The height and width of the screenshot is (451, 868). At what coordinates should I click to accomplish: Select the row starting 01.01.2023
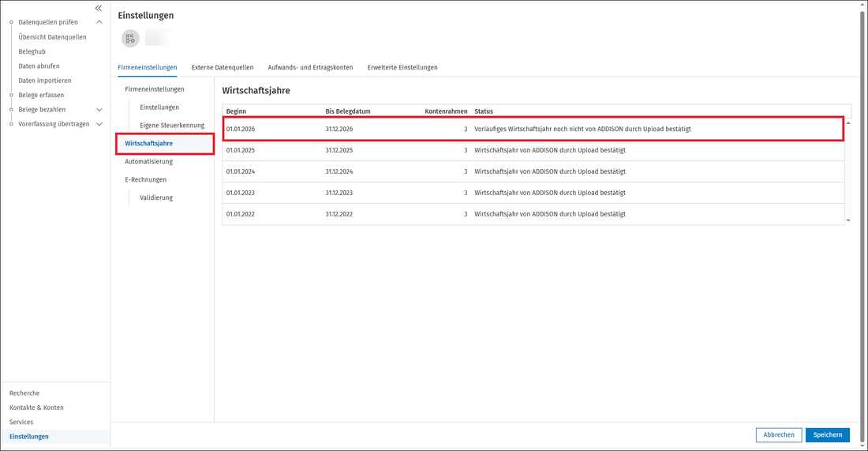pyautogui.click(x=533, y=193)
